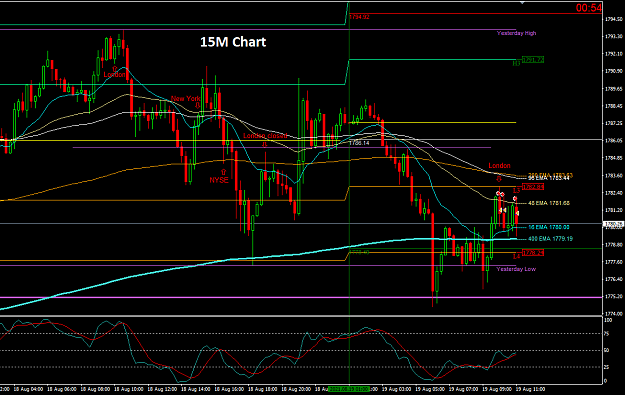
Task: Click the '18 Aug 16:00' time axis label
Action: 229,389
